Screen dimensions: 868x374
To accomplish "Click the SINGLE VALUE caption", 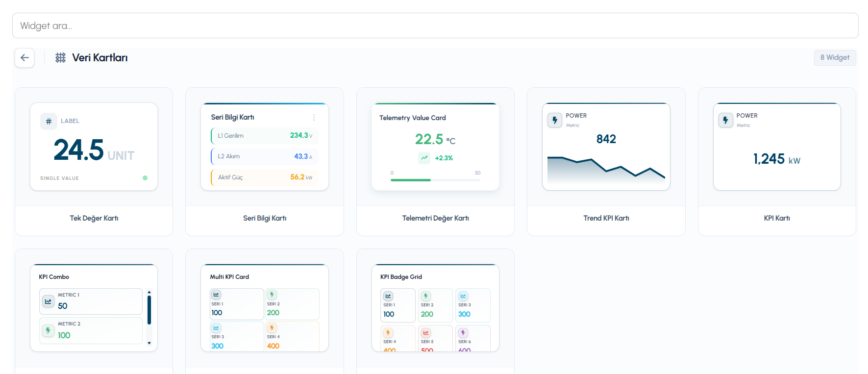I will point(59,178).
